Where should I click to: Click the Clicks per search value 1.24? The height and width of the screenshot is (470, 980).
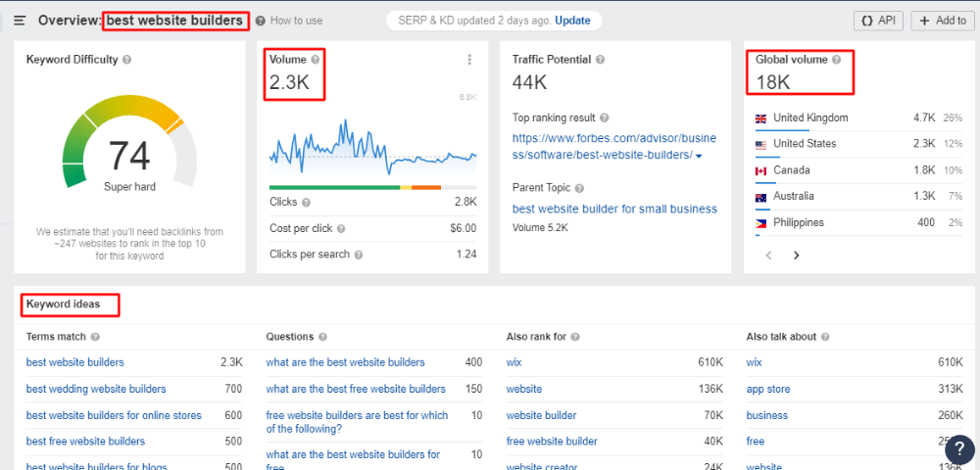click(466, 255)
